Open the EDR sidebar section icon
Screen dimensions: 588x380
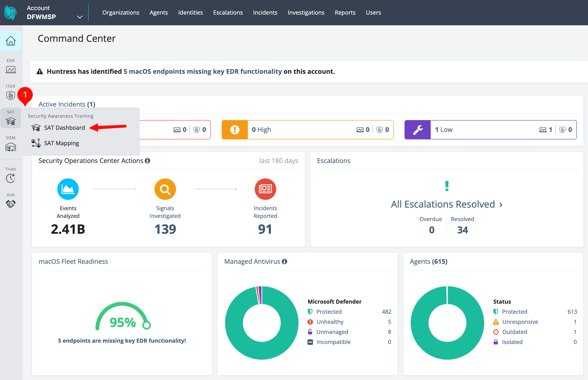[11, 69]
